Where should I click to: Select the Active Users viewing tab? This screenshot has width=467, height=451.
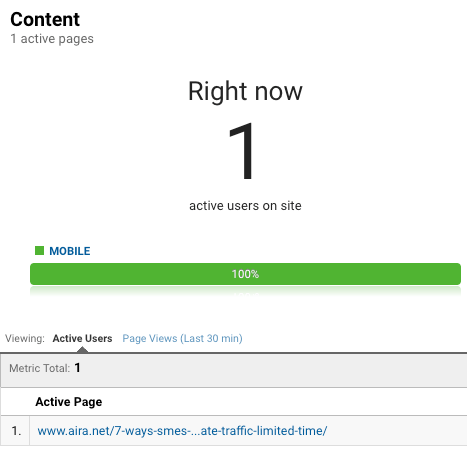pyautogui.click(x=82, y=338)
